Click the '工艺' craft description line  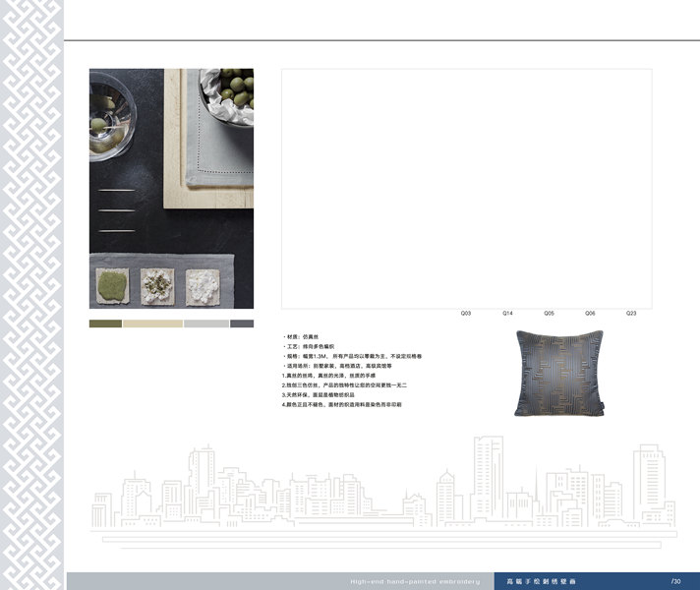308,346
